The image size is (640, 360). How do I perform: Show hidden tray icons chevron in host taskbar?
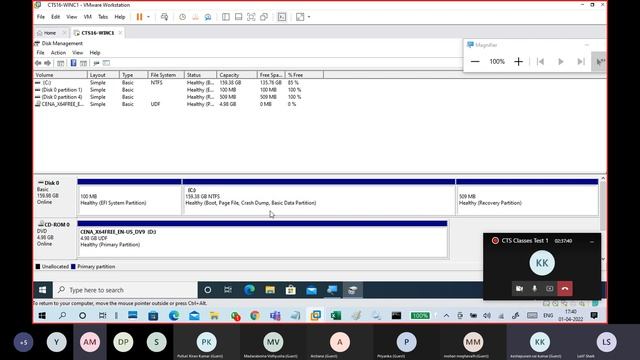[x=447, y=316]
